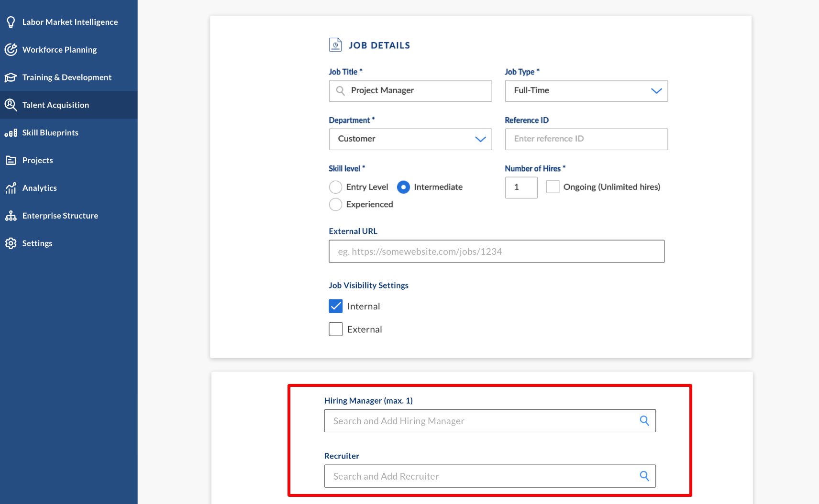
Task: Click the Labor Market Intelligence lightbulb icon
Action: (11, 22)
